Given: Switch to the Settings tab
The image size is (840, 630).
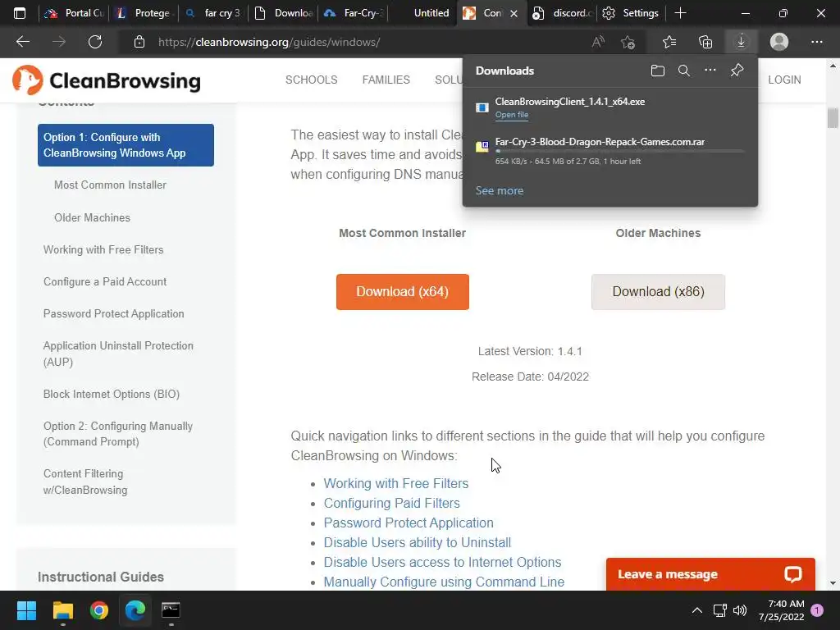Looking at the screenshot, I should 631,13.
